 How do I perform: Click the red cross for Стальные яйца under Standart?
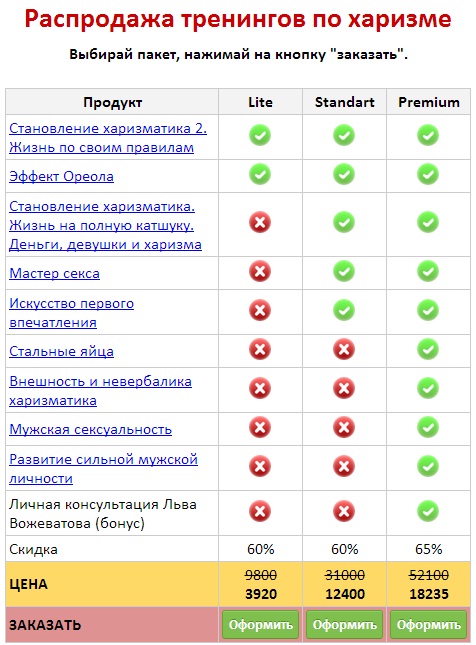click(x=344, y=349)
